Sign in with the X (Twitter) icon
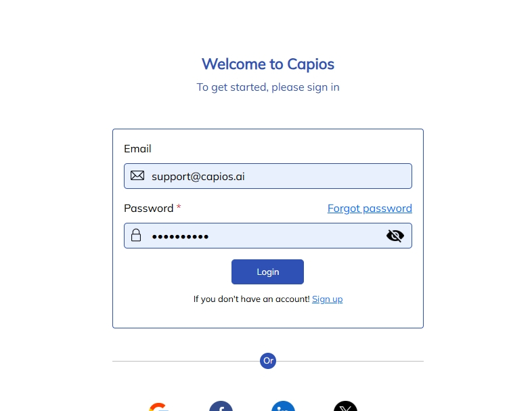Image resolution: width=532 pixels, height=411 pixels. 345,406
